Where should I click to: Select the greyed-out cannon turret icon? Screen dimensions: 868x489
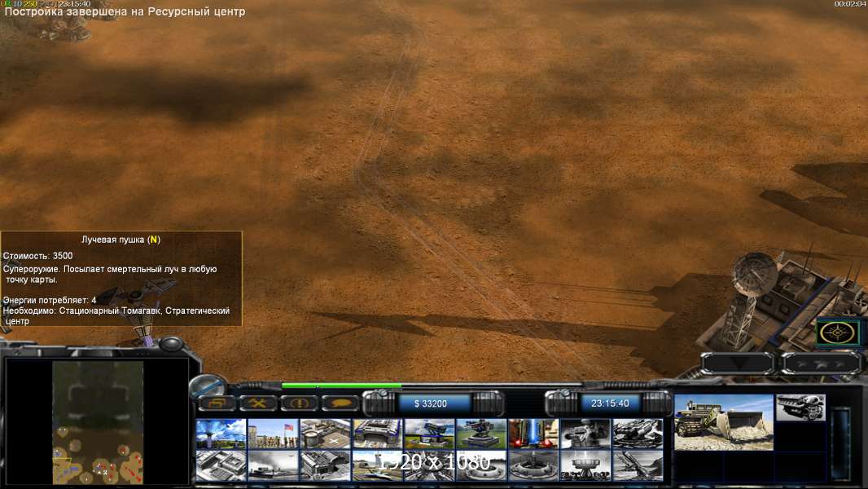click(585, 434)
